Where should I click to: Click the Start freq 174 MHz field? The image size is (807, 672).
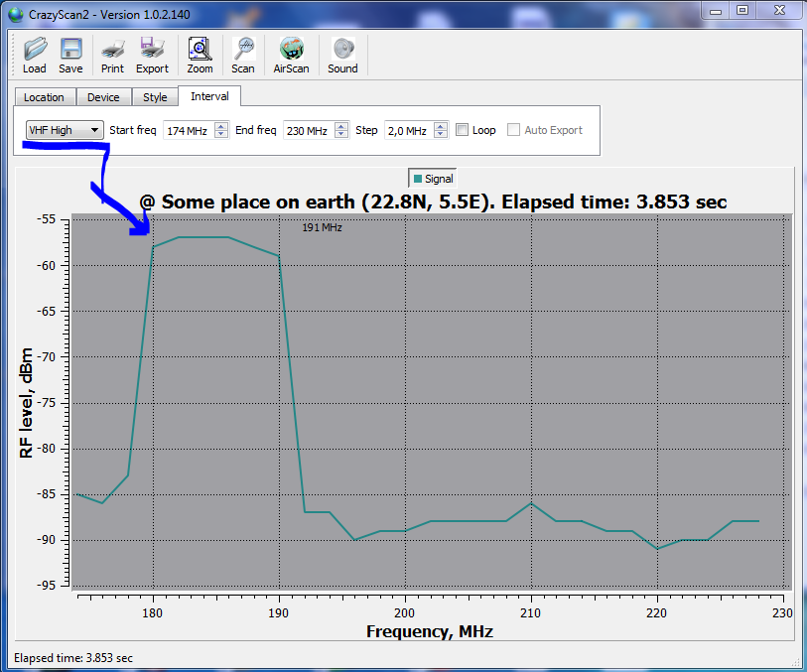[186, 130]
